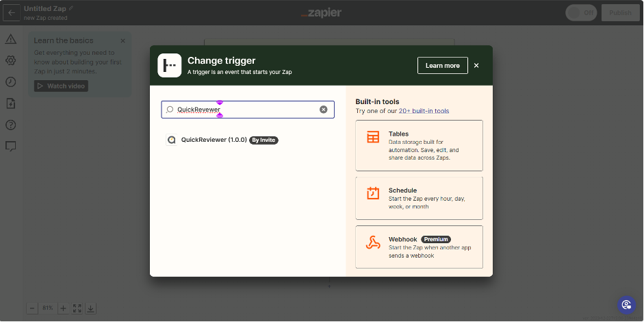Click the Learn more button
The image size is (644, 322).
pos(442,66)
